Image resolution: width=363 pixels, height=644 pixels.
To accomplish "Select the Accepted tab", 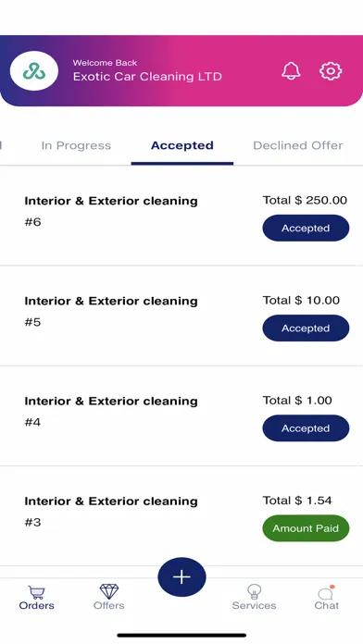I will (182, 145).
